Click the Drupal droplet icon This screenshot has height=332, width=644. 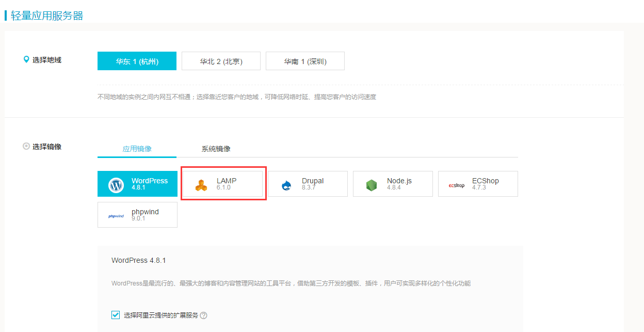(287, 185)
